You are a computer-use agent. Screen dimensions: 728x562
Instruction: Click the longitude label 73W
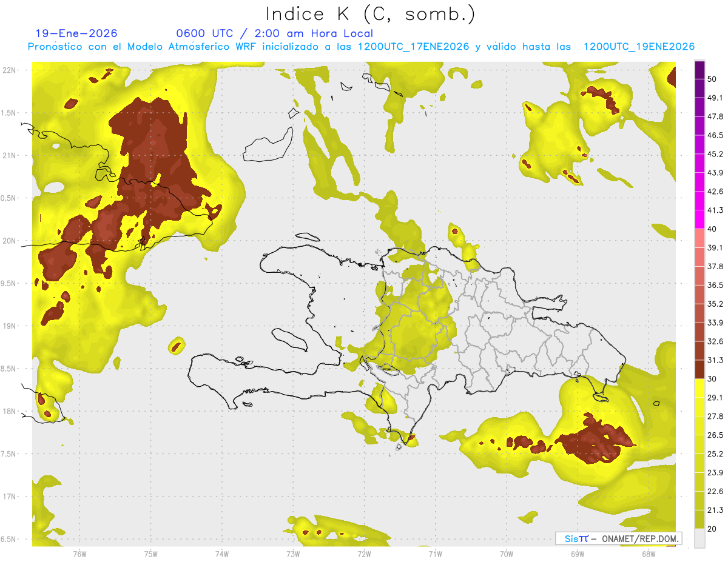pyautogui.click(x=293, y=554)
